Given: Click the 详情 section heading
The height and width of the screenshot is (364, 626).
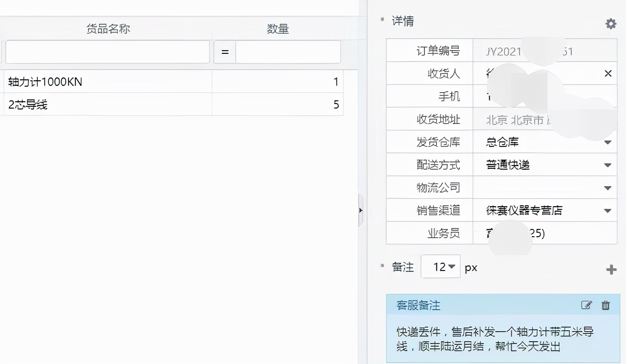Looking at the screenshot, I should coord(403,21).
